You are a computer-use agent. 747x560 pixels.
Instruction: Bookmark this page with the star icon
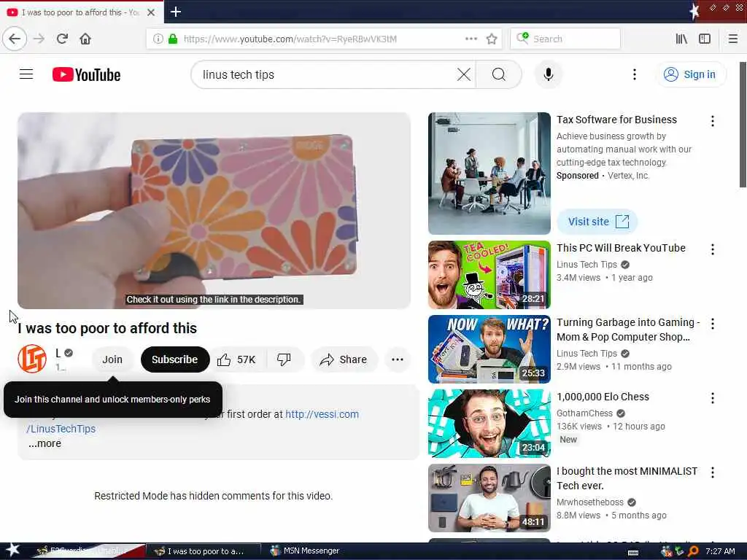tap(492, 39)
